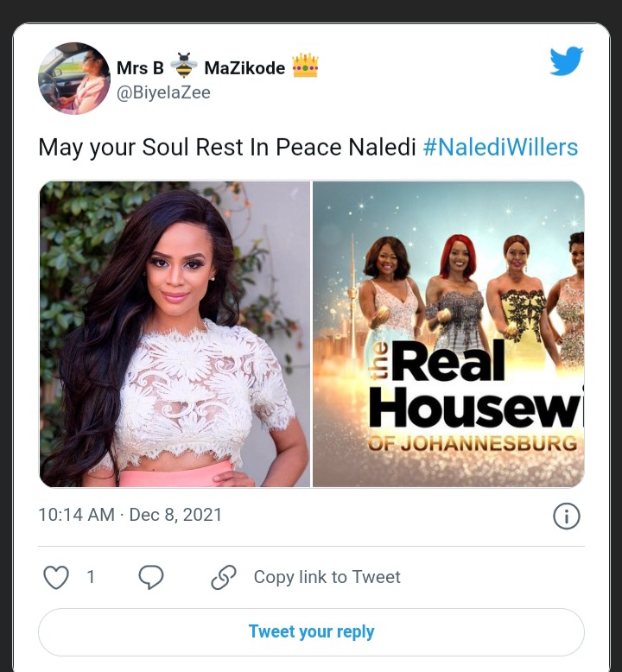Click the MaZikode name text

pyautogui.click(x=244, y=67)
